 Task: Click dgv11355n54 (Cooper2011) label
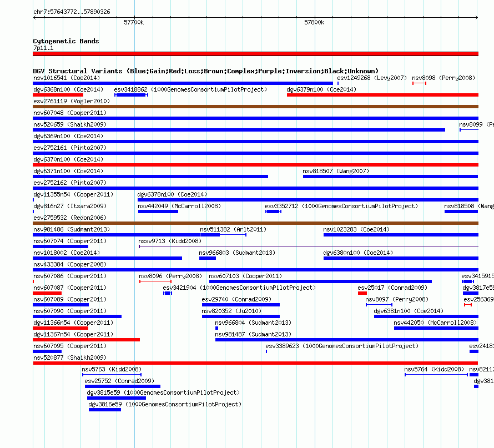click(x=73, y=194)
